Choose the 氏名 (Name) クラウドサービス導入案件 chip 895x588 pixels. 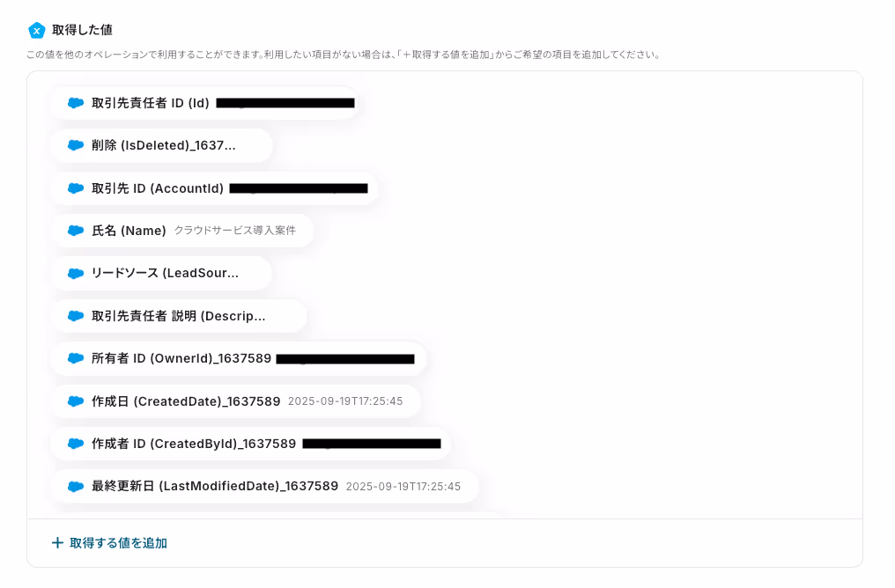tap(182, 231)
